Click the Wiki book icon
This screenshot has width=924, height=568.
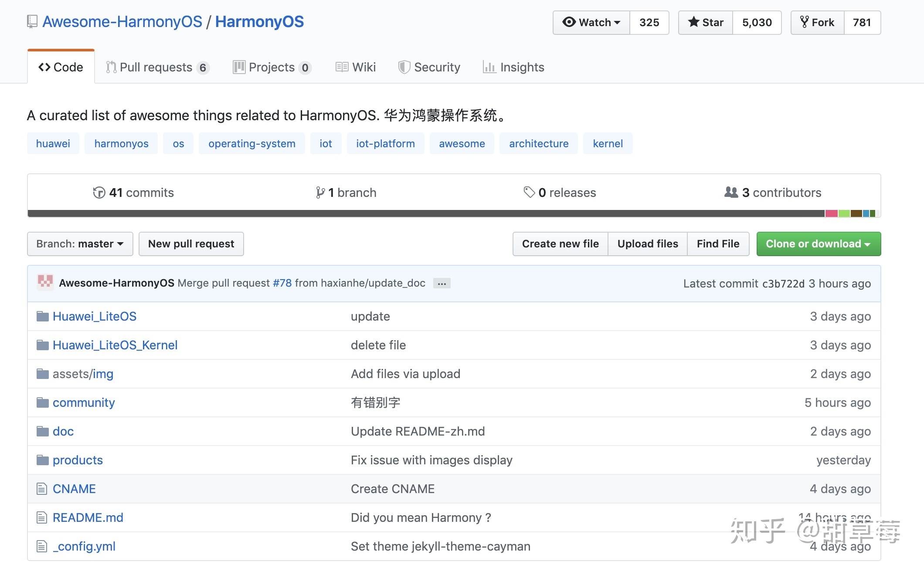tap(342, 67)
